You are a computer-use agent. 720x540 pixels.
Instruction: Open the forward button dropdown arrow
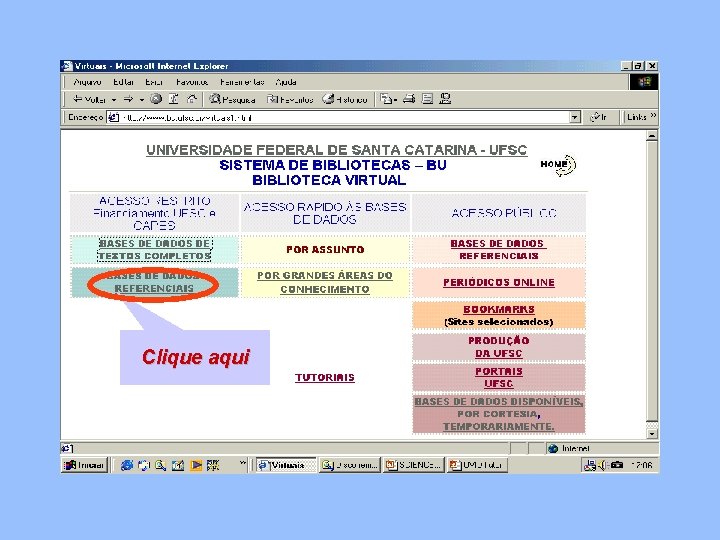click(142, 100)
